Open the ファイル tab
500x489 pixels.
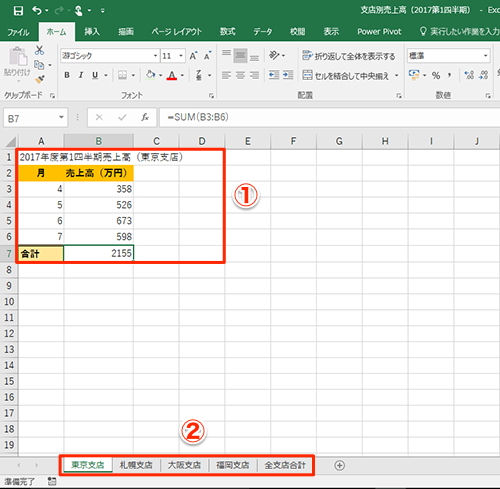18,32
